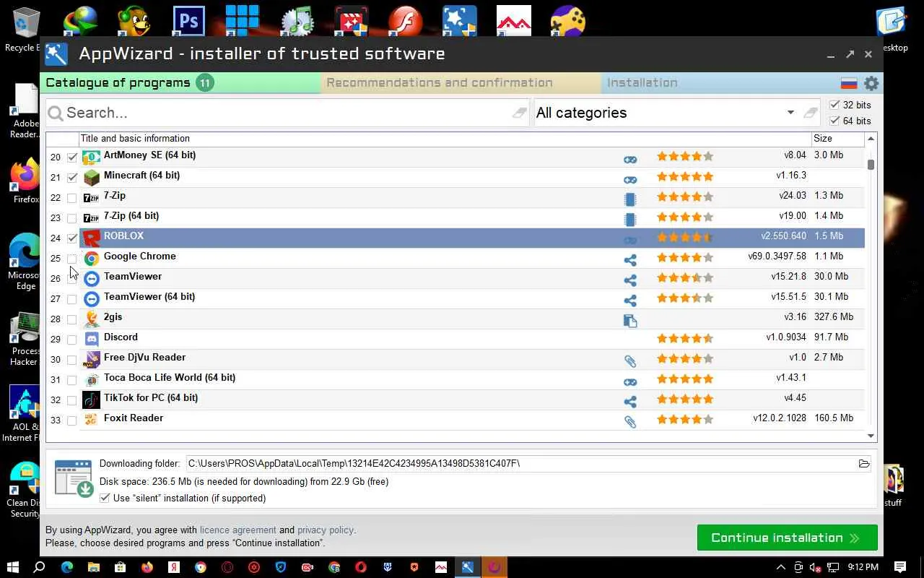Click the Minecraft (64 bit) icon
This screenshot has width=924, height=578.
click(x=91, y=177)
